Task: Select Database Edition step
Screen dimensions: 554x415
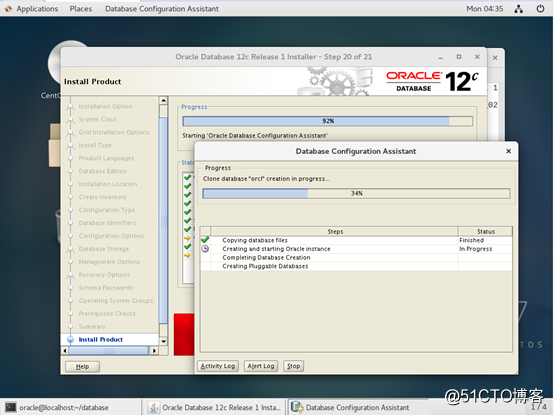Action: pyautogui.click(x=103, y=171)
